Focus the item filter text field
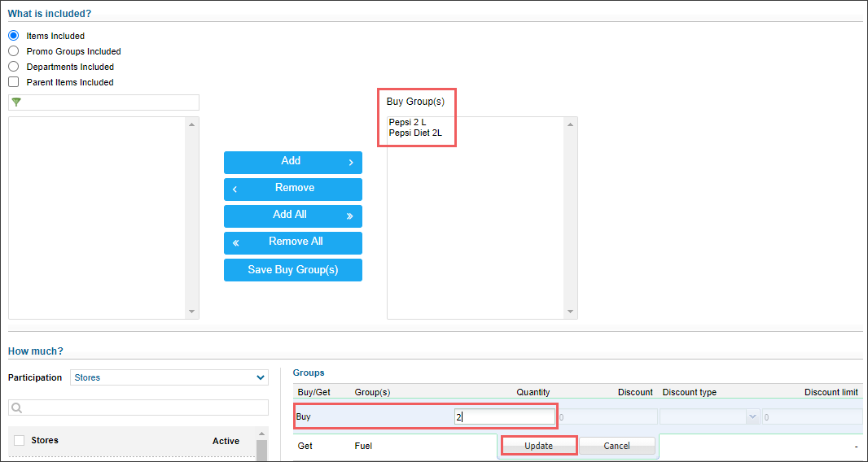 pos(103,102)
